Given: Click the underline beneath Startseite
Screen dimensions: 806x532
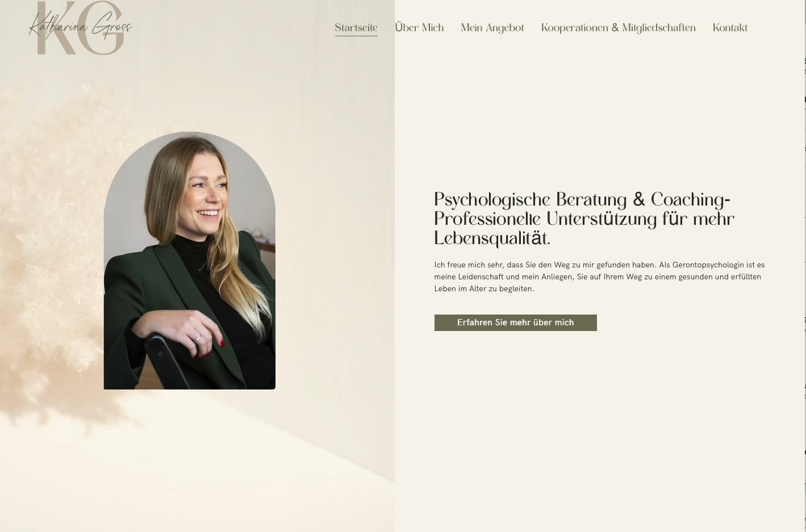Looking at the screenshot, I should (x=356, y=36).
